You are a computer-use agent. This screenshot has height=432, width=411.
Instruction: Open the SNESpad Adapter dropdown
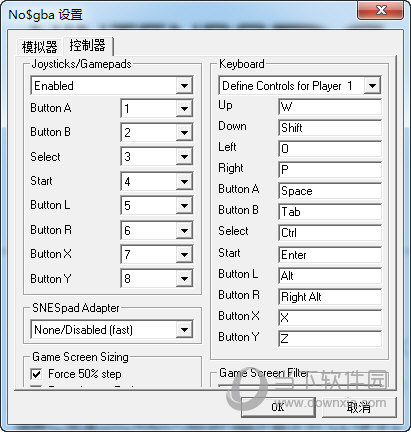(112, 330)
